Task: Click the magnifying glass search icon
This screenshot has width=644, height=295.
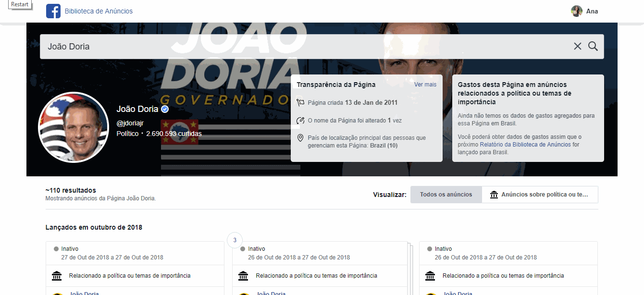Action: (x=593, y=46)
